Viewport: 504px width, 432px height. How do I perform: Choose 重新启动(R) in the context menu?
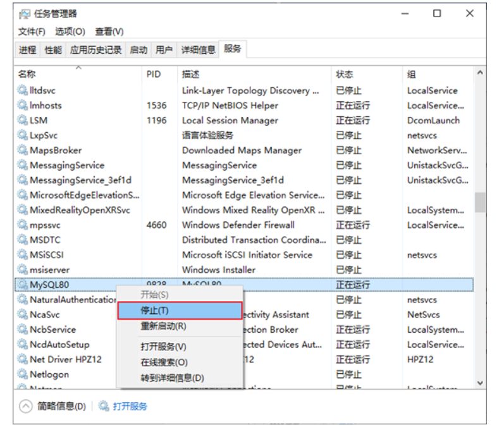coord(180,326)
